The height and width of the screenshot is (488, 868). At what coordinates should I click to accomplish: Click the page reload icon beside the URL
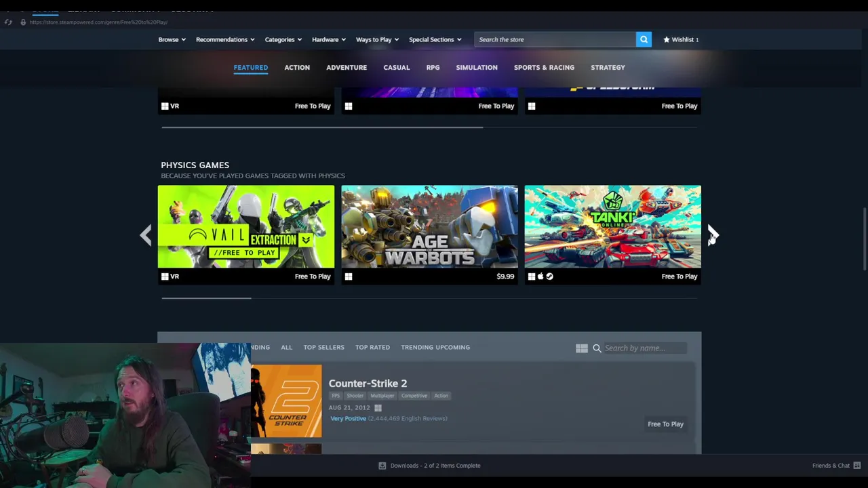click(8, 22)
